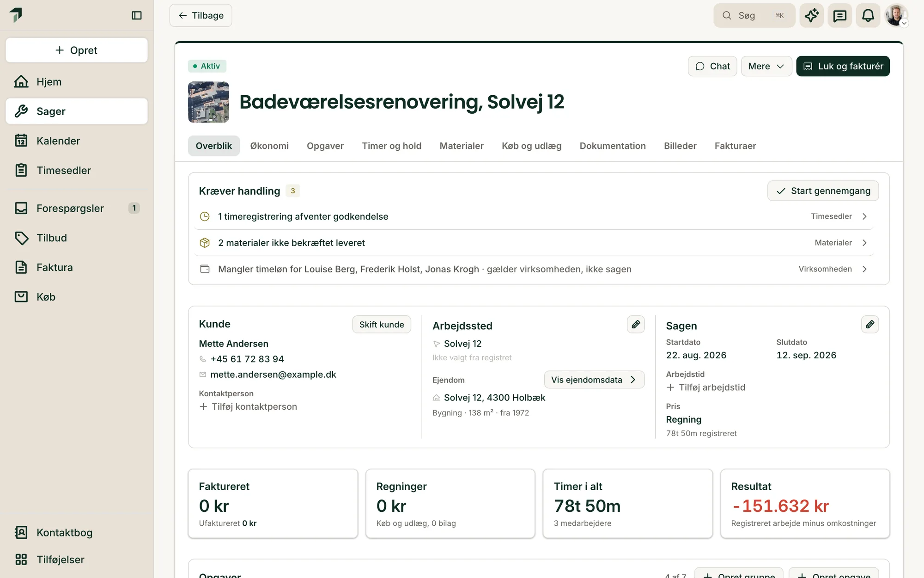Viewport: 924px width, 578px height.
Task: Open the messages icon in top bar
Action: point(839,15)
